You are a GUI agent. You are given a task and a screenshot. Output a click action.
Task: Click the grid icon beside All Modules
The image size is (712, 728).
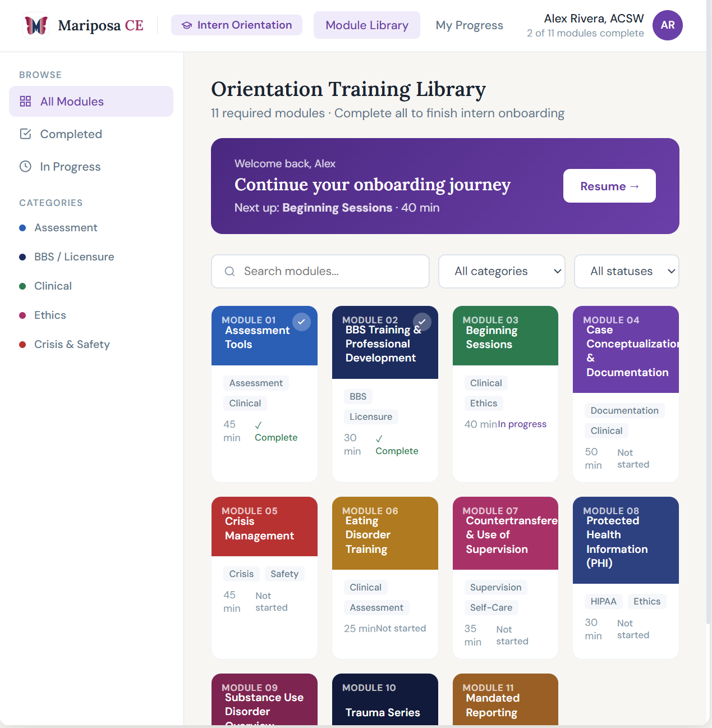25,101
